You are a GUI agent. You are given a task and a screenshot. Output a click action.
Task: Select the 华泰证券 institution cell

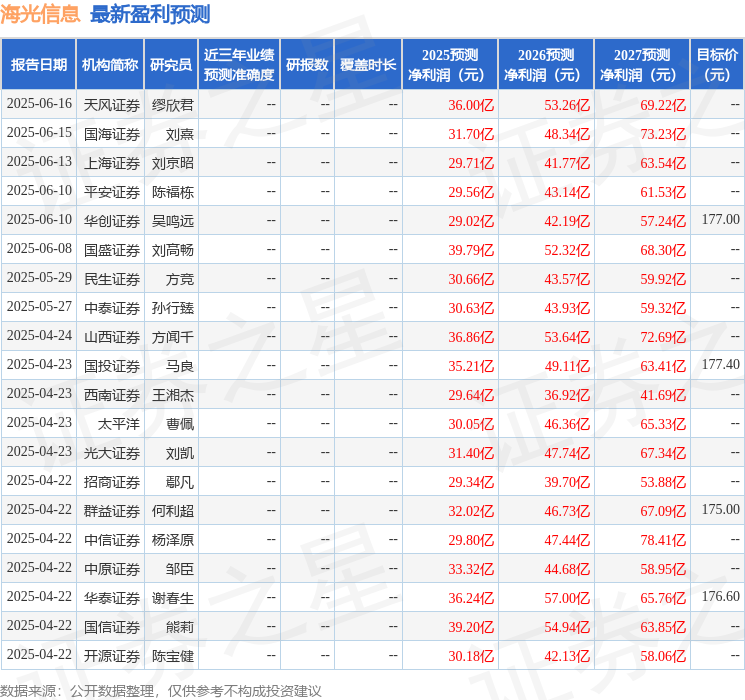112,598
